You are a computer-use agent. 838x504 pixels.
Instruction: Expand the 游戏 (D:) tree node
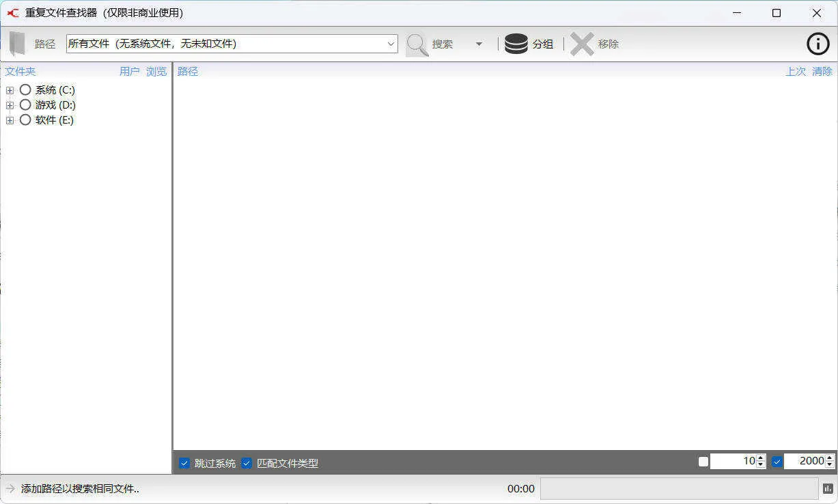[10, 104]
